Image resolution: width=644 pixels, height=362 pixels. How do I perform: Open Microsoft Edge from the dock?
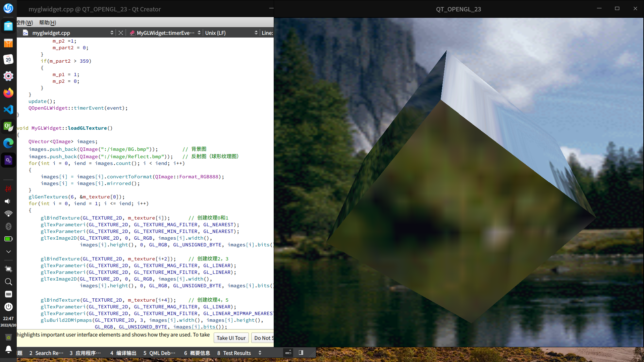click(8, 143)
